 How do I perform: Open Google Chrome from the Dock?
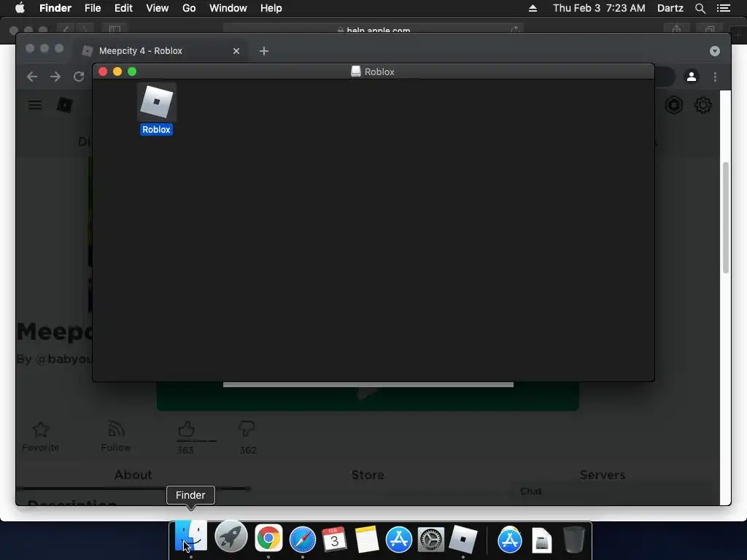point(268,539)
